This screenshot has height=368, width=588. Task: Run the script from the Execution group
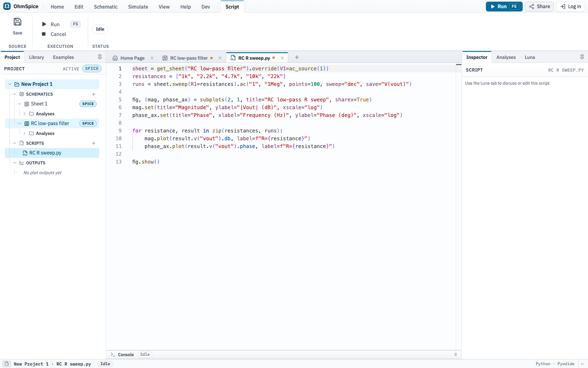click(x=60, y=24)
